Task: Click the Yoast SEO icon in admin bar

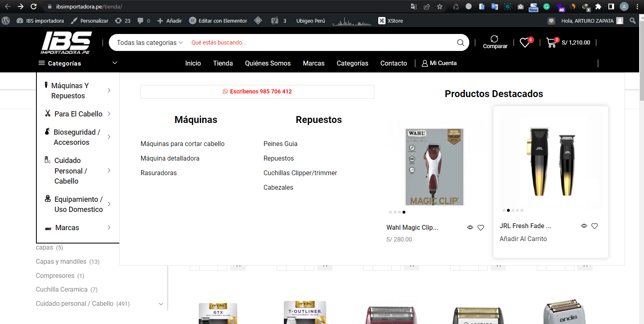Action: click(x=275, y=21)
